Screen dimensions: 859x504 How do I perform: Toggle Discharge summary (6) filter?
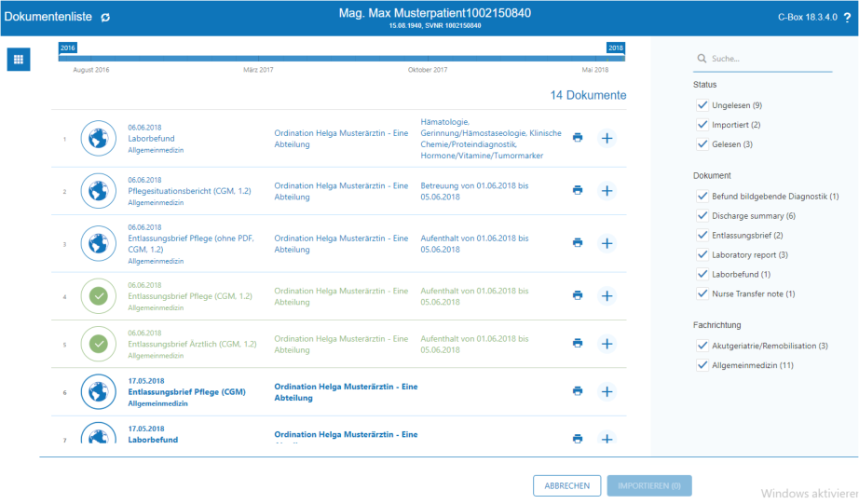tap(702, 215)
